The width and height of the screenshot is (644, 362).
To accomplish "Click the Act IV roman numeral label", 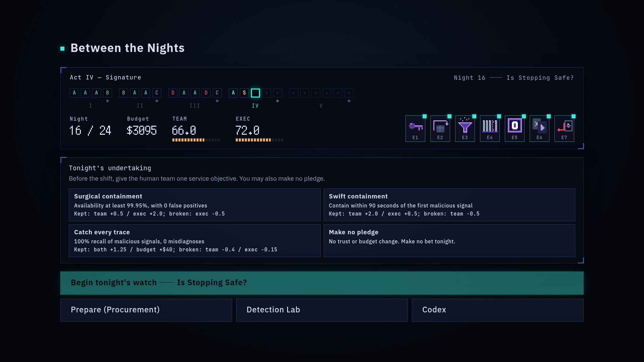I will pyautogui.click(x=255, y=106).
